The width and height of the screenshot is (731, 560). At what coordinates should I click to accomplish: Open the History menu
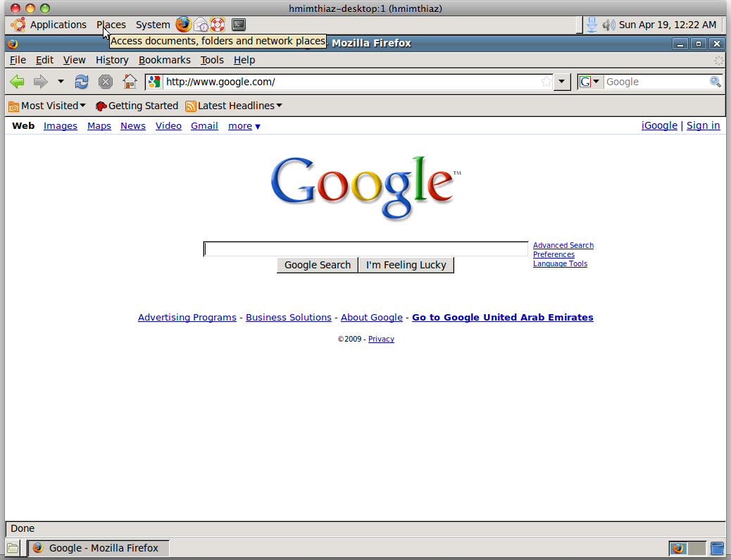coord(112,60)
